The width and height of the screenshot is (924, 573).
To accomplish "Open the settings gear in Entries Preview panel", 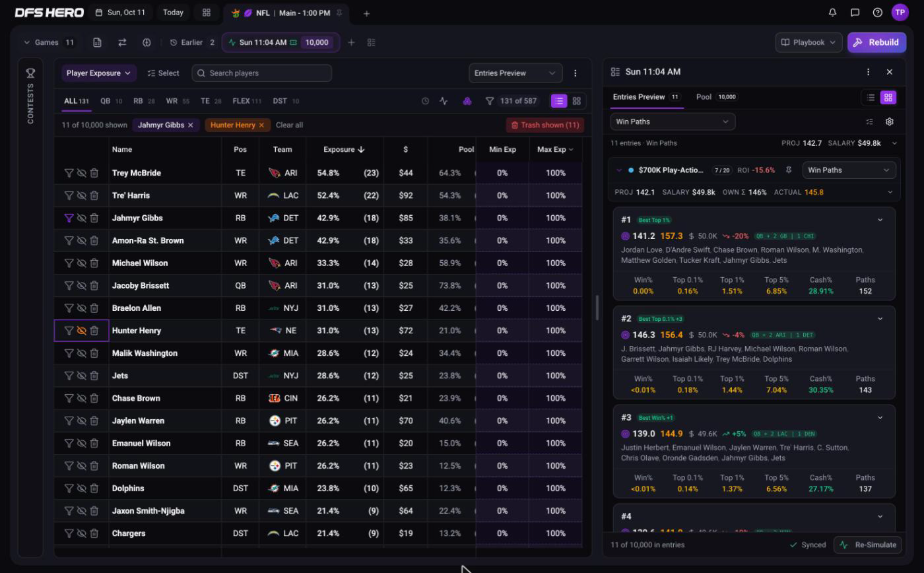I will click(x=890, y=121).
